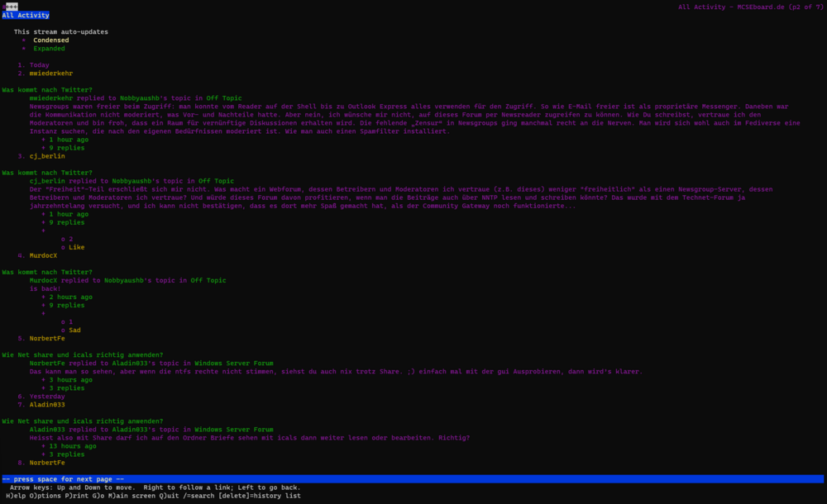Screen dimensions: 827x504
Task: Open the highlighted All Activity link
Action: (x=26, y=15)
